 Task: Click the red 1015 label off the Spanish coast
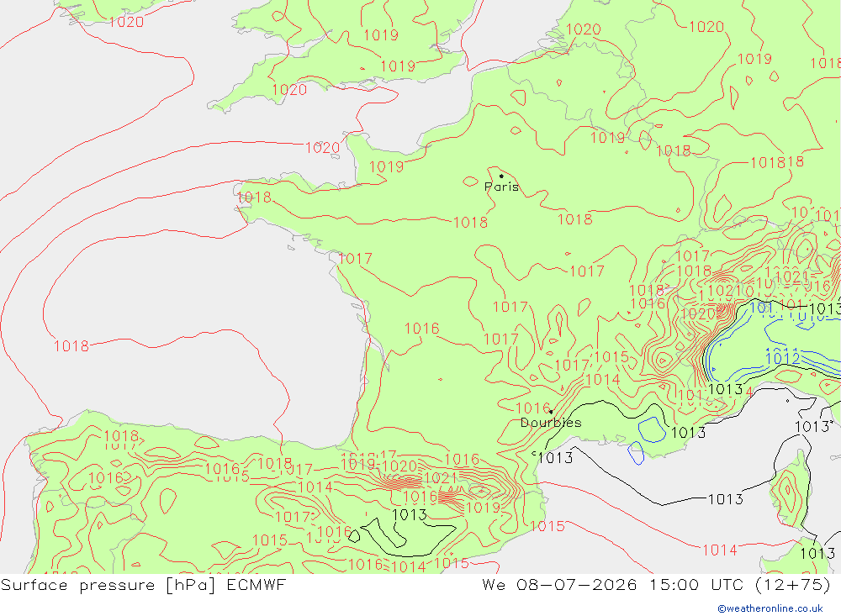click(x=547, y=526)
